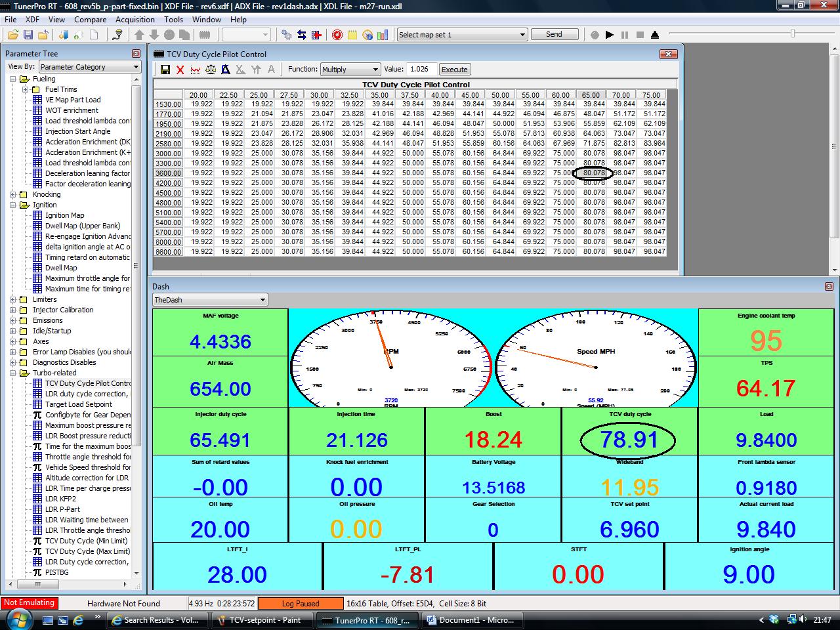Open the View By Parameter Category dropdown

[89, 67]
